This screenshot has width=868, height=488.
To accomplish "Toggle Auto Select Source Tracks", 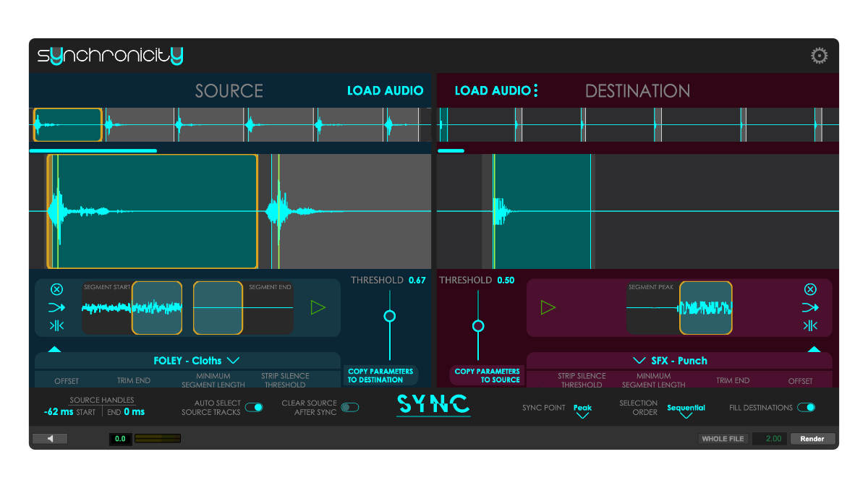I will 254,407.
